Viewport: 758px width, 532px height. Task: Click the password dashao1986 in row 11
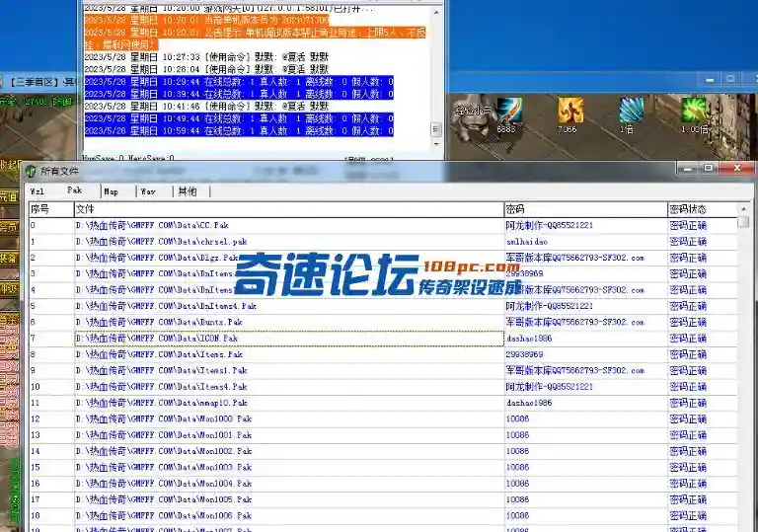(x=529, y=403)
